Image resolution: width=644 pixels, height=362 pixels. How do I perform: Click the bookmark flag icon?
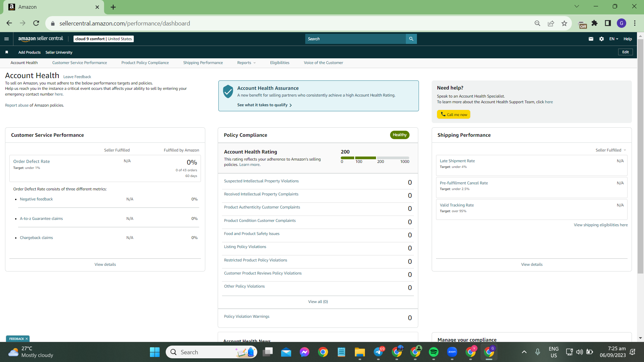point(7,52)
